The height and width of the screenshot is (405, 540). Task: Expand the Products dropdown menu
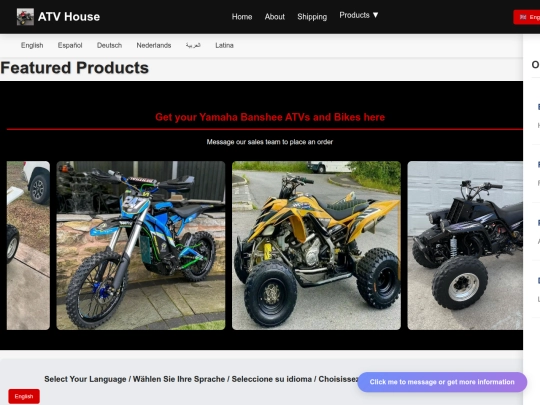359,15
